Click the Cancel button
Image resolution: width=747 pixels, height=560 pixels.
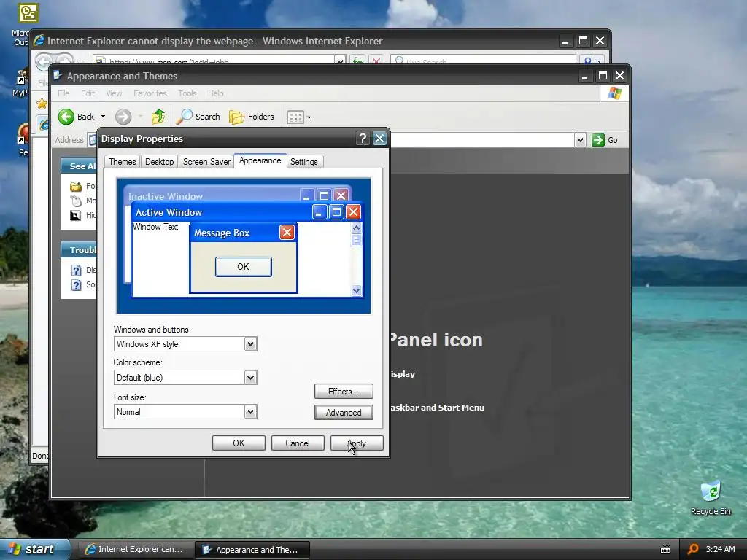[x=298, y=443]
